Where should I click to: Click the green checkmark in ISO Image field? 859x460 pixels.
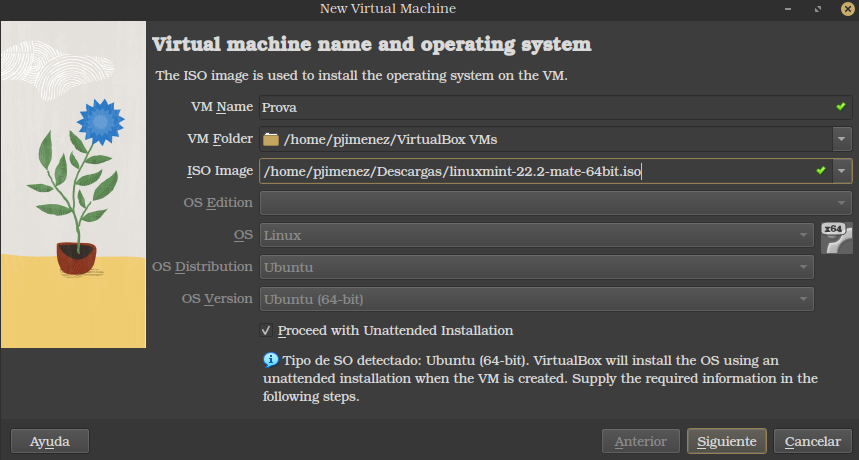[x=821, y=171]
